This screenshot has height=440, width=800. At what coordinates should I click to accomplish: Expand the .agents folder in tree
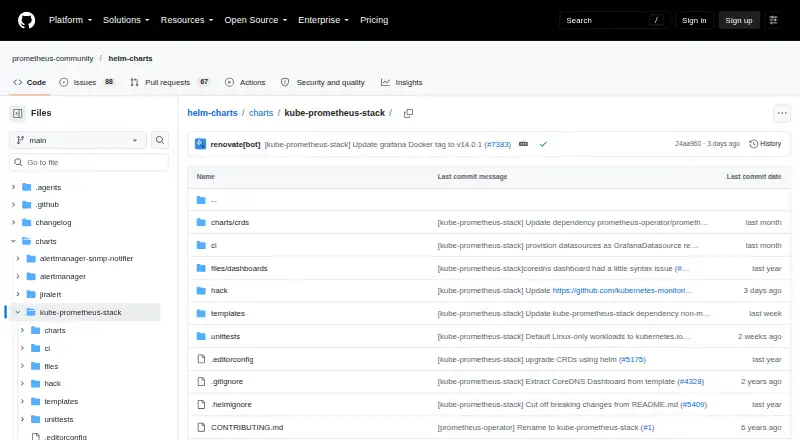pyautogui.click(x=13, y=187)
